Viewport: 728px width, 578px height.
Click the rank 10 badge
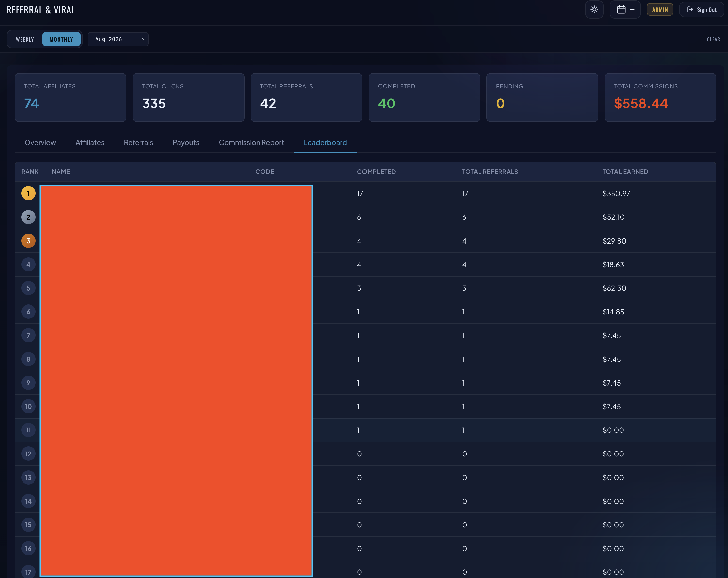(28, 407)
